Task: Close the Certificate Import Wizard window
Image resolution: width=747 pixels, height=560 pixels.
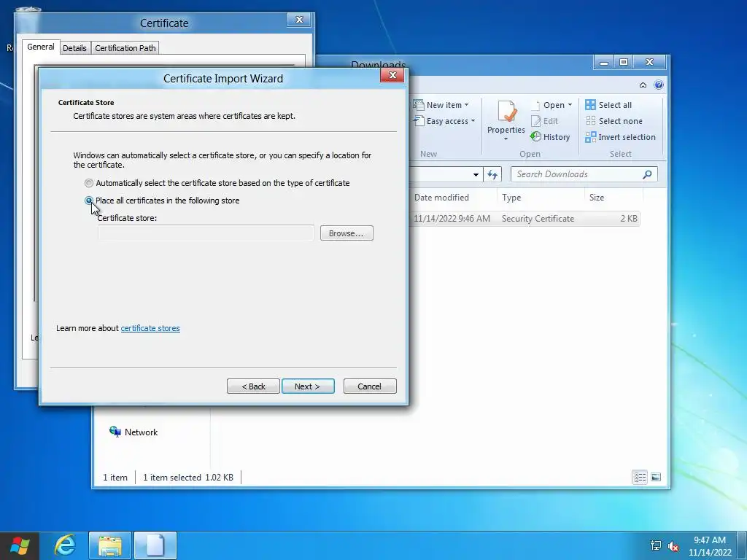Action: pyautogui.click(x=392, y=75)
